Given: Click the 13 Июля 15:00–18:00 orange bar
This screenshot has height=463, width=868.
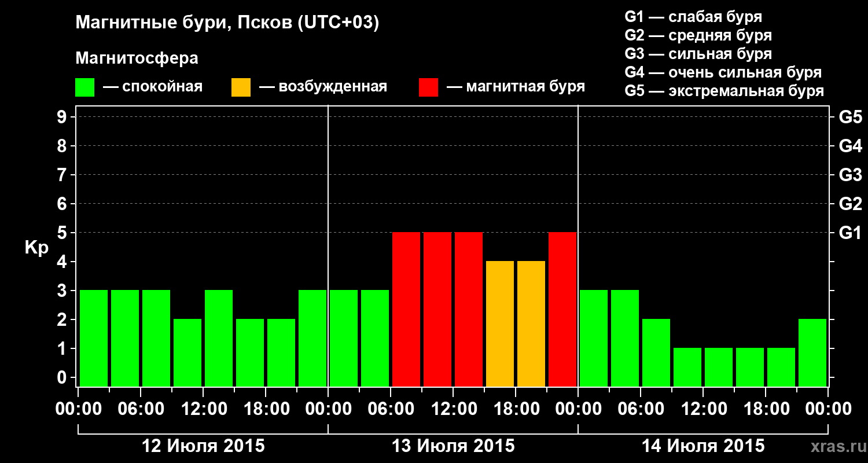Looking at the screenshot, I should (500, 324).
